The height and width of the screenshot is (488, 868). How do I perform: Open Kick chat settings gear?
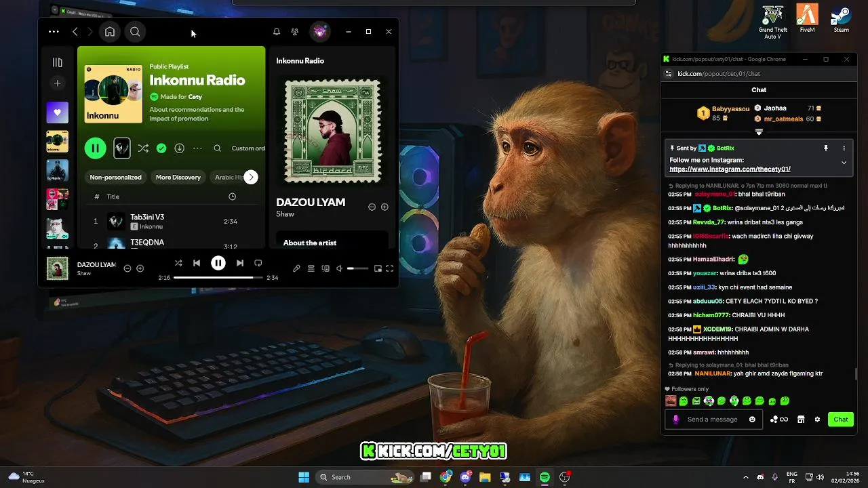click(x=817, y=420)
